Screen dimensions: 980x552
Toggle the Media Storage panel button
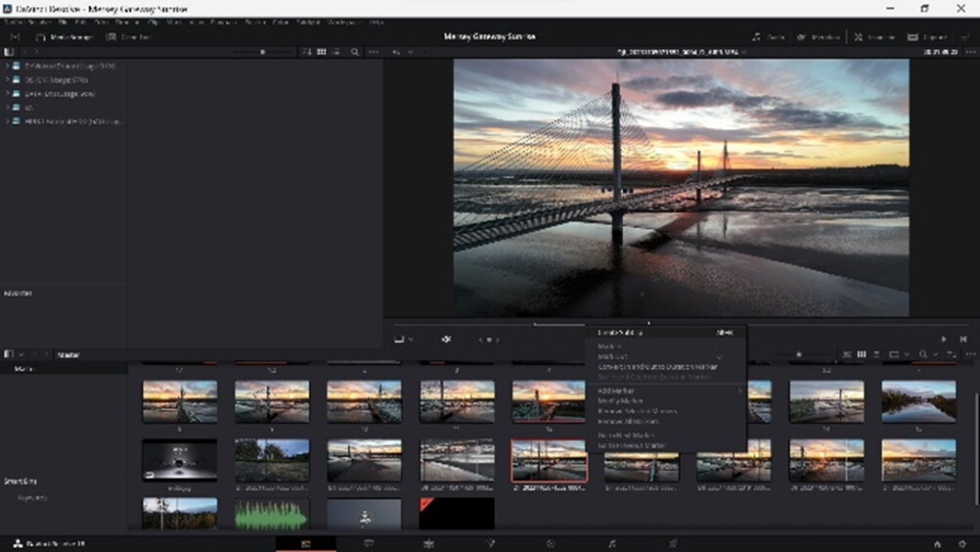[x=59, y=37]
